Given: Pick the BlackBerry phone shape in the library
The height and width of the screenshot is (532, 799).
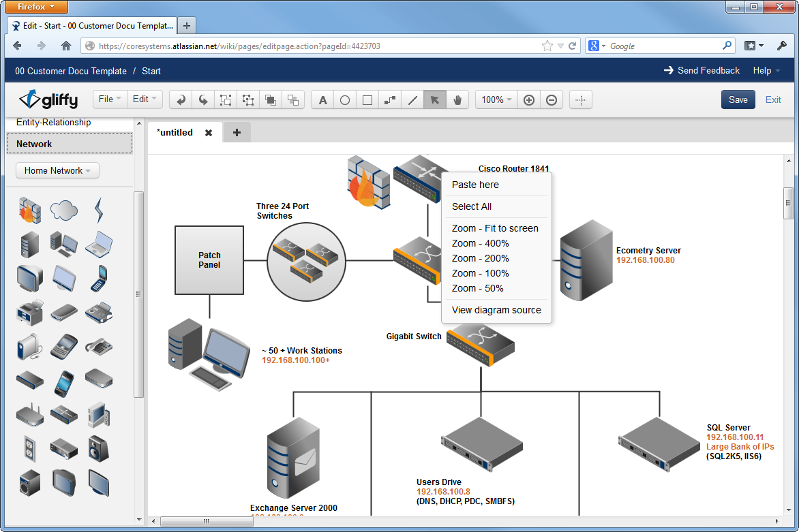Looking at the screenshot, I should (64, 347).
